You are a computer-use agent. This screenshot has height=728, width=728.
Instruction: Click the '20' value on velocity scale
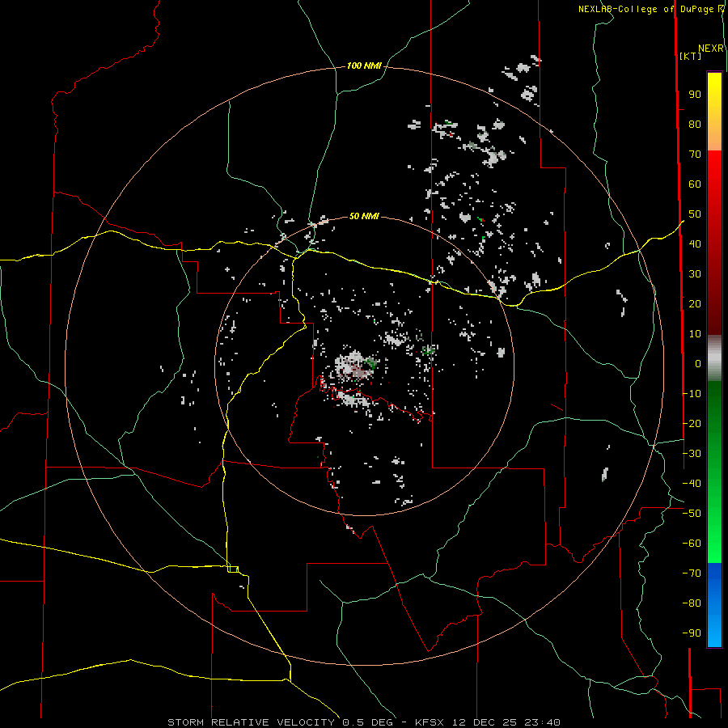pos(695,304)
